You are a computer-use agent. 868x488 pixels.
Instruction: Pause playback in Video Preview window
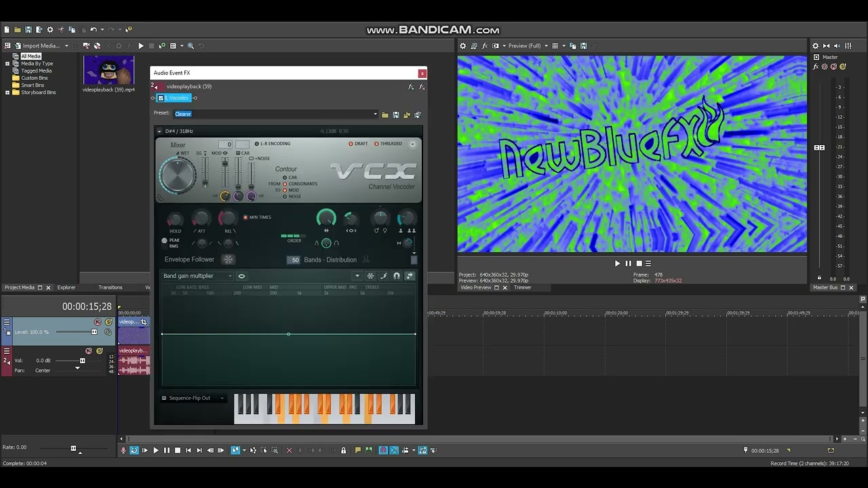click(x=628, y=264)
